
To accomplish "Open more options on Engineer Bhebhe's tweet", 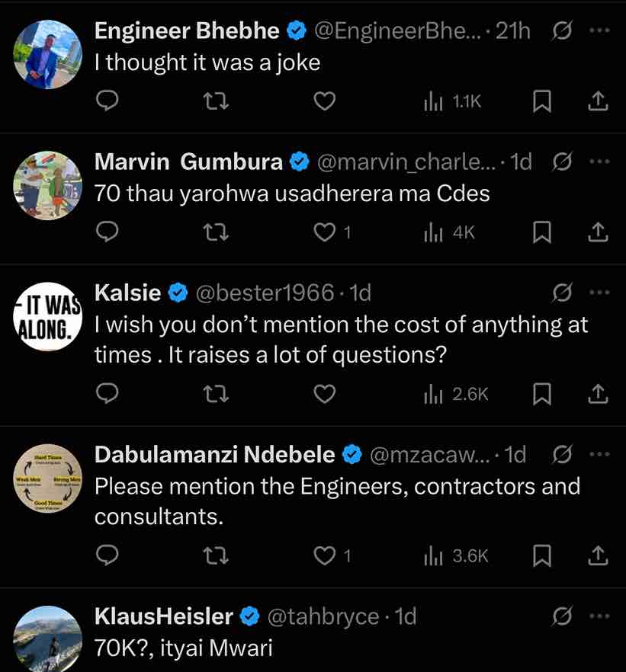I will pyautogui.click(x=600, y=31).
